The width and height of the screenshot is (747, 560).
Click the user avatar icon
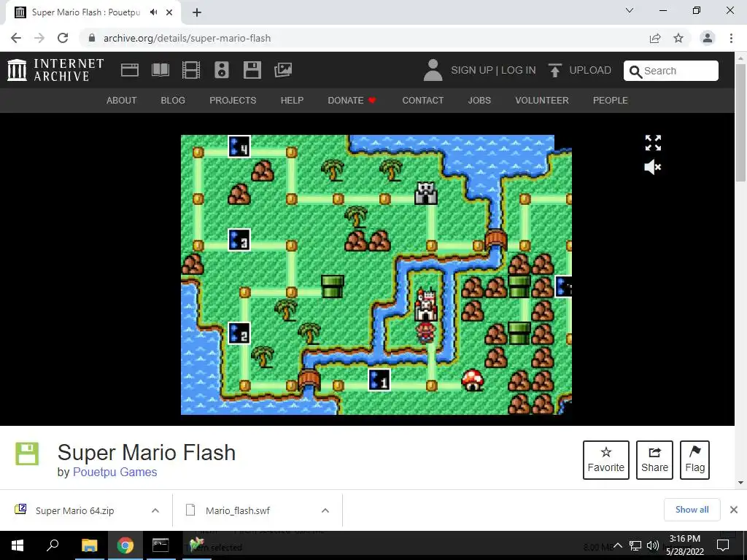(x=433, y=70)
